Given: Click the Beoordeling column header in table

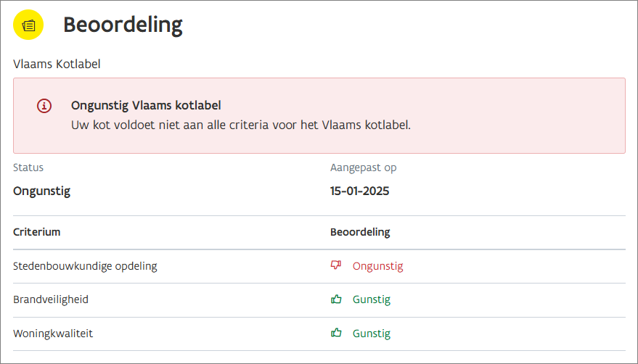Looking at the screenshot, I should click(360, 232).
